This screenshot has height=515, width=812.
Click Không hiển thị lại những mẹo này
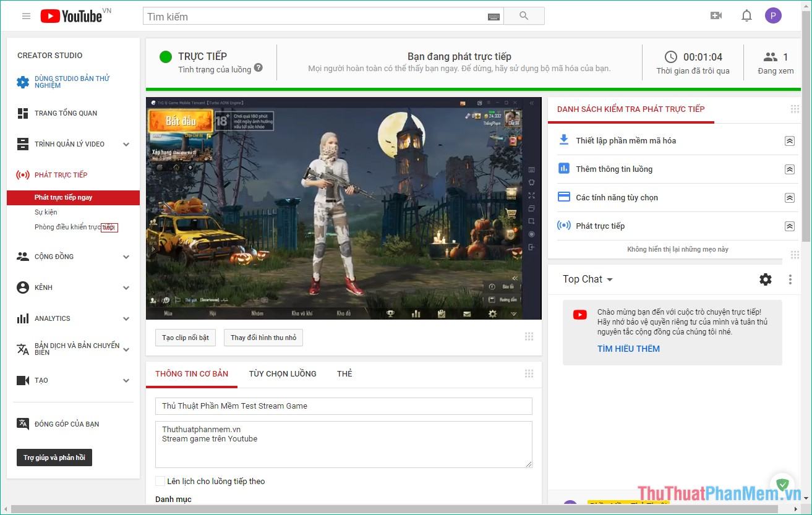pyautogui.click(x=678, y=249)
